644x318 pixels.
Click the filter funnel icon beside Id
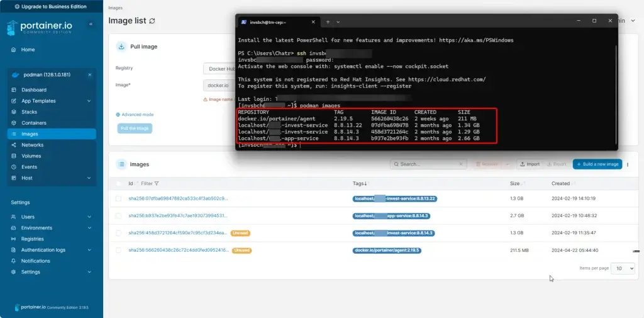pos(157,183)
